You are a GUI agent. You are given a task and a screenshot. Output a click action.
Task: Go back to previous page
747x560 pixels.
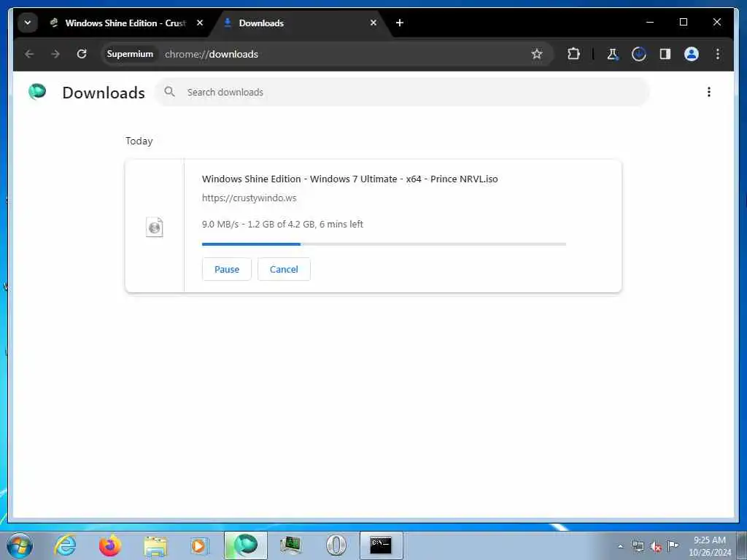click(x=29, y=54)
